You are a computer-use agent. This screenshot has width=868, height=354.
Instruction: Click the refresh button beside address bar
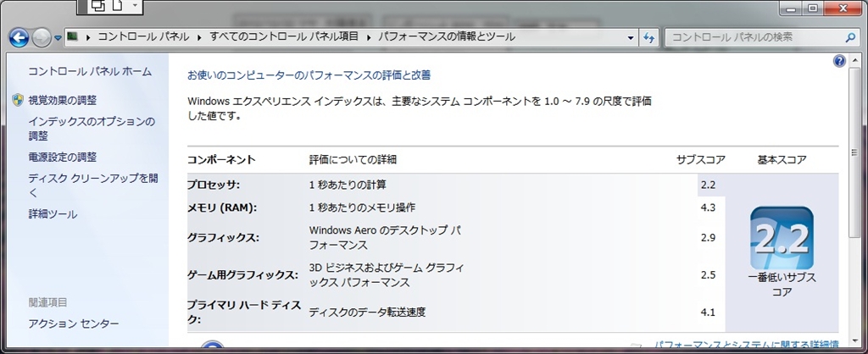coord(648,37)
